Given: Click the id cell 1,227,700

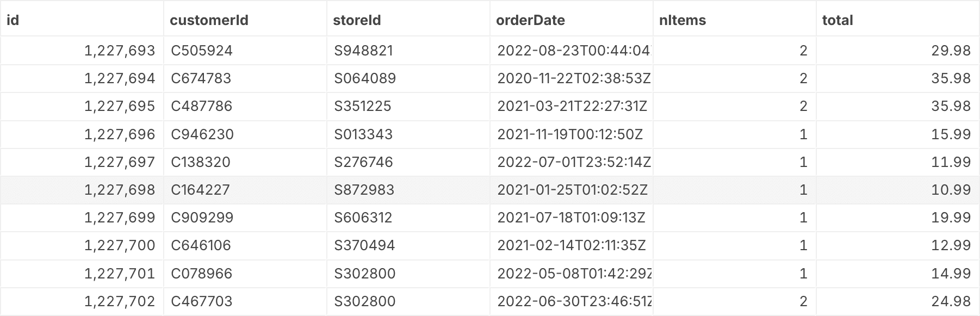Looking at the screenshot, I should pos(120,245).
